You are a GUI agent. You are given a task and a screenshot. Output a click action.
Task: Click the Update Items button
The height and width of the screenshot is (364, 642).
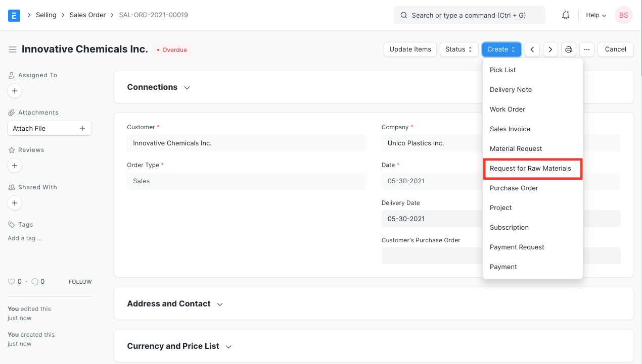410,49
